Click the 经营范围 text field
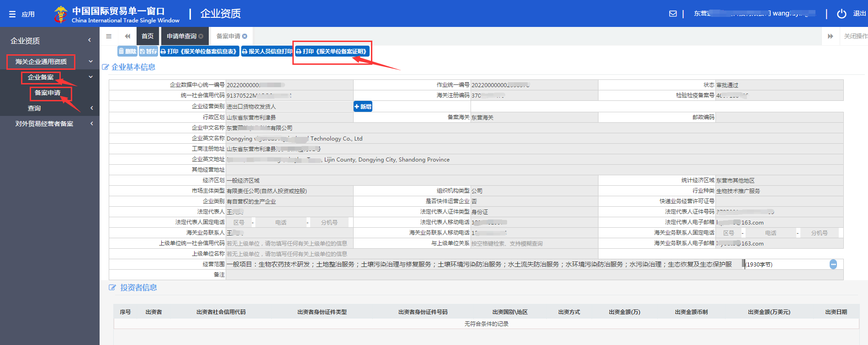The width and height of the screenshot is (868, 345). click(484, 264)
